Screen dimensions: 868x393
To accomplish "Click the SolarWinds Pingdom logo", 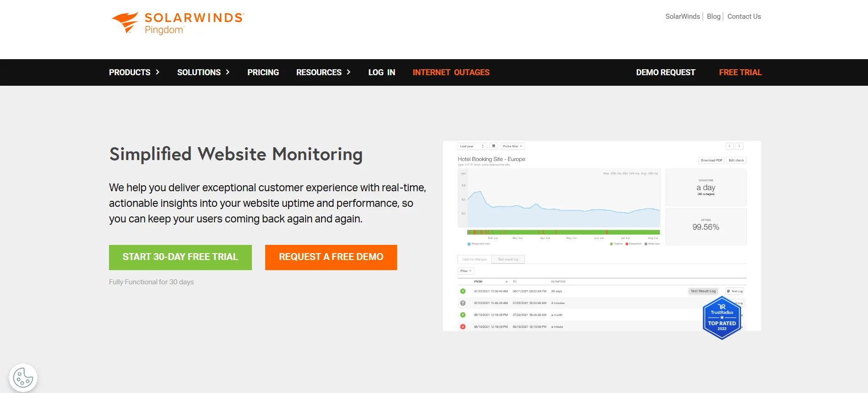I will (178, 23).
